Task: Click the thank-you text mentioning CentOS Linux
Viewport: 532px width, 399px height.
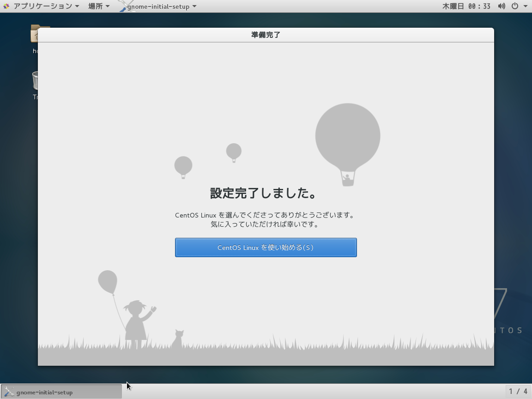Action: tap(265, 215)
